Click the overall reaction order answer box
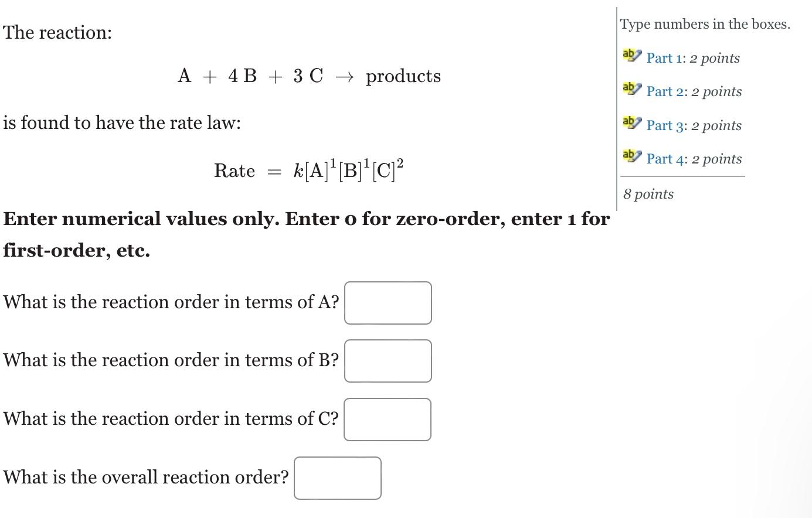 coord(337,478)
